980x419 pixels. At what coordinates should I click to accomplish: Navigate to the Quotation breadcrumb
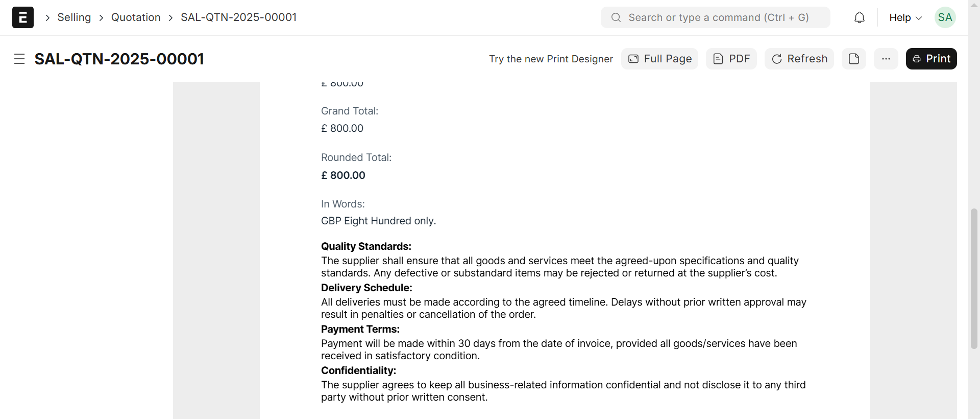pyautogui.click(x=136, y=17)
